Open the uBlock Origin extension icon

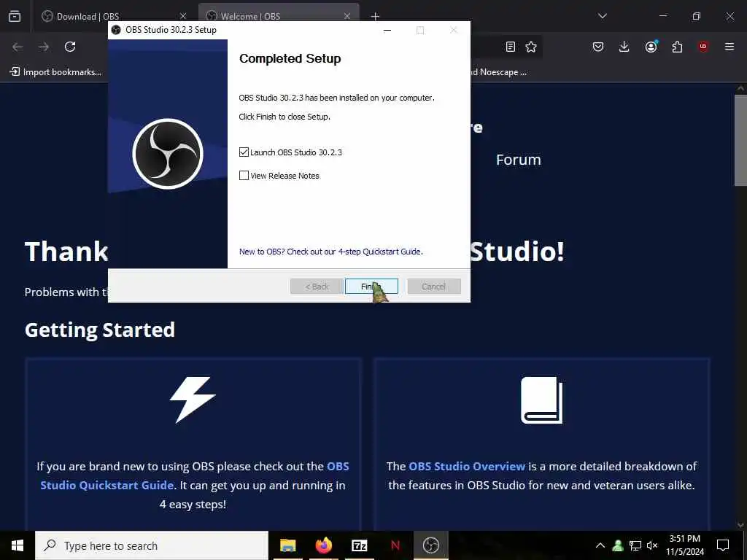pos(703,47)
